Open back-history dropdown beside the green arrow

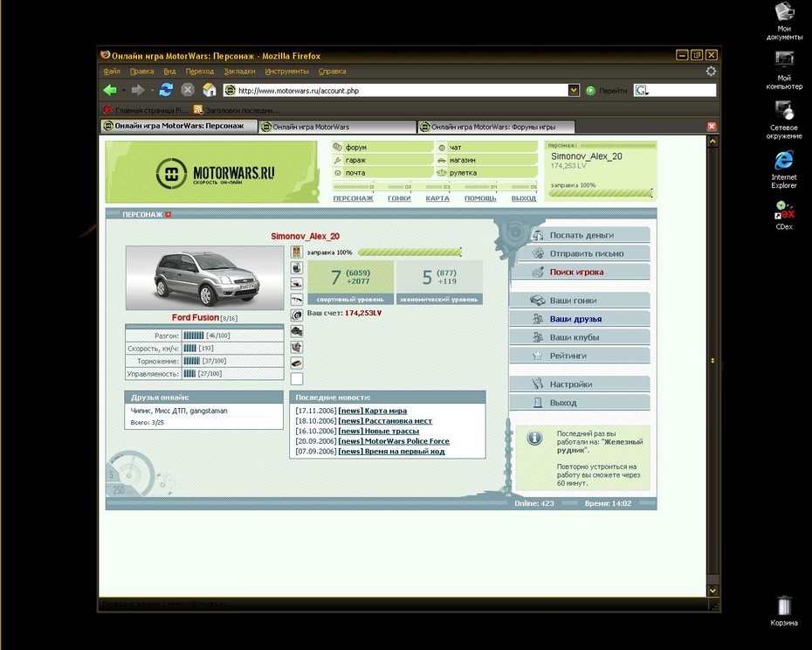tap(124, 91)
